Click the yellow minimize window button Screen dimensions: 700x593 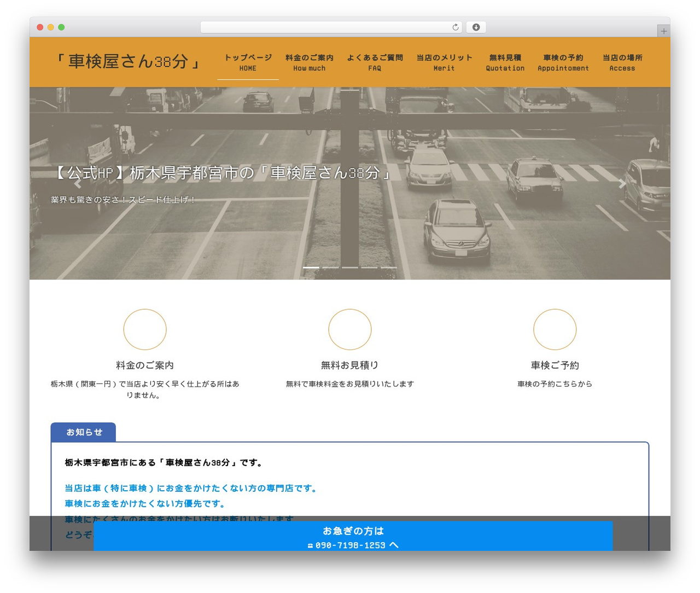[50, 27]
